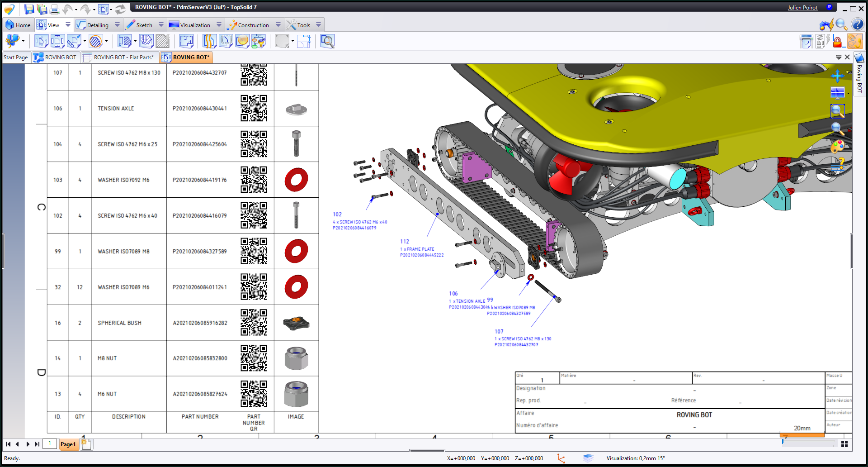Click the auxiliary view icon

point(74,41)
